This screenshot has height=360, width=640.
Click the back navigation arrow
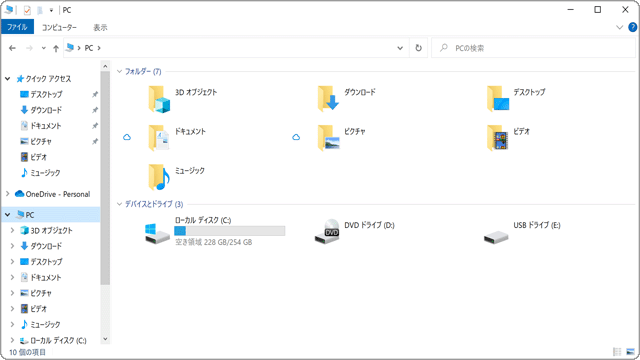click(12, 48)
